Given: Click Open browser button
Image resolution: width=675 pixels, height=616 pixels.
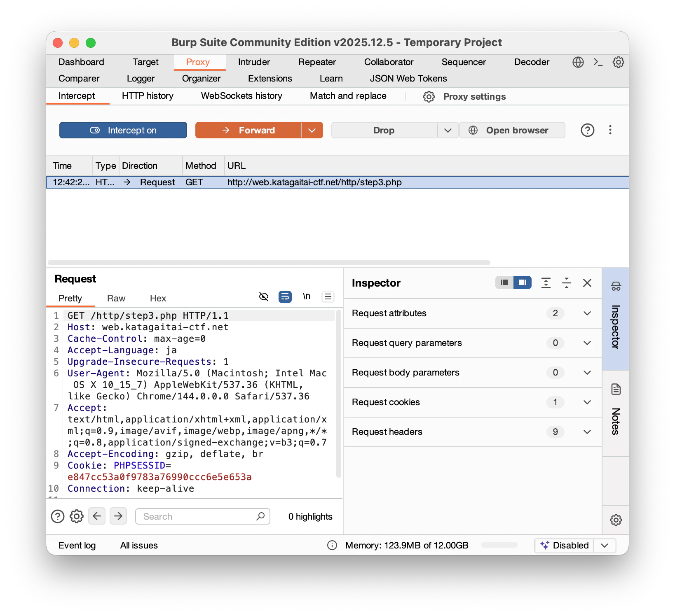Looking at the screenshot, I should (x=512, y=130).
